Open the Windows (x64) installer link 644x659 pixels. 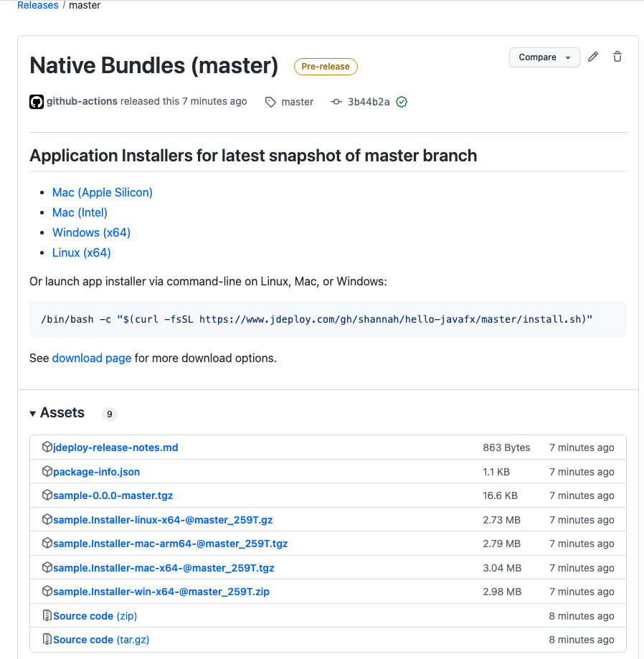coord(91,232)
